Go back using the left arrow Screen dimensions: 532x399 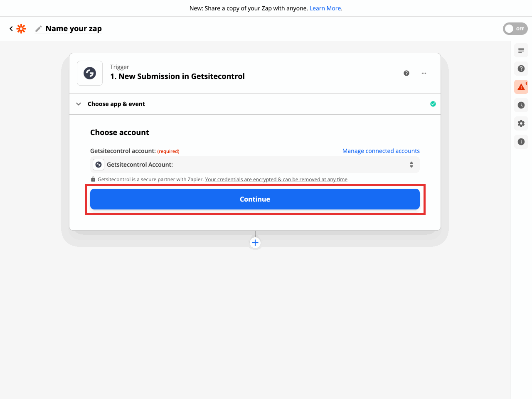(x=11, y=29)
